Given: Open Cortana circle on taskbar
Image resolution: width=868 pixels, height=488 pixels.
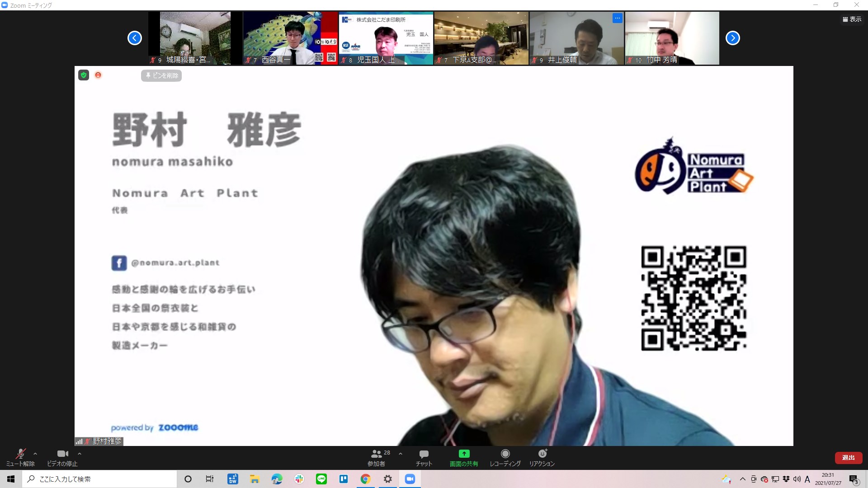Looking at the screenshot, I should [188, 479].
